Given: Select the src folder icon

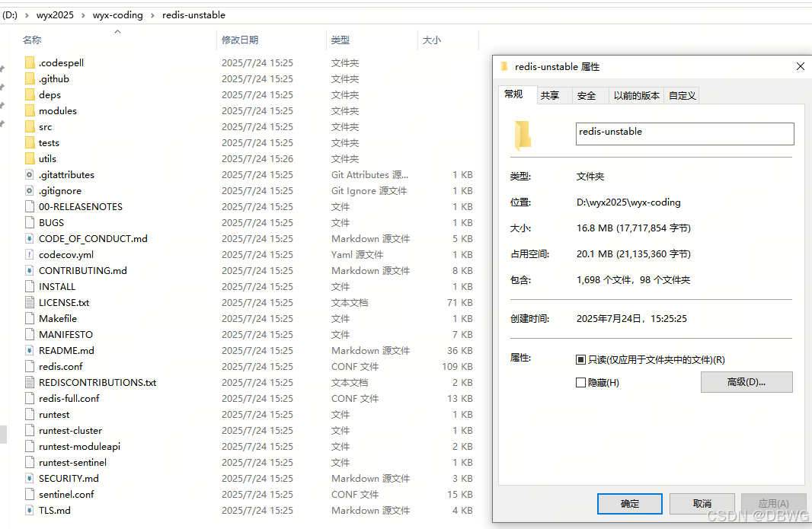Looking at the screenshot, I should pyautogui.click(x=30, y=127).
